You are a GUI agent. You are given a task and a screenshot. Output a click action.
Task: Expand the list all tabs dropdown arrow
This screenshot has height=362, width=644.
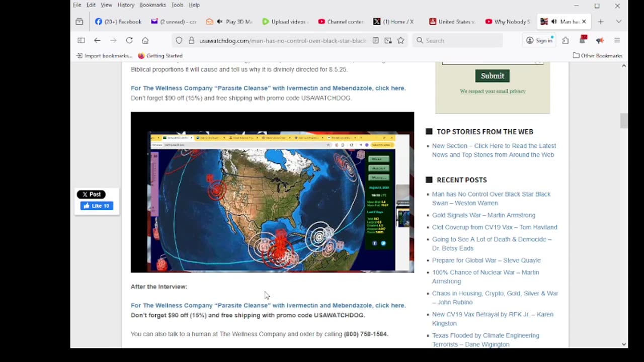click(x=618, y=22)
